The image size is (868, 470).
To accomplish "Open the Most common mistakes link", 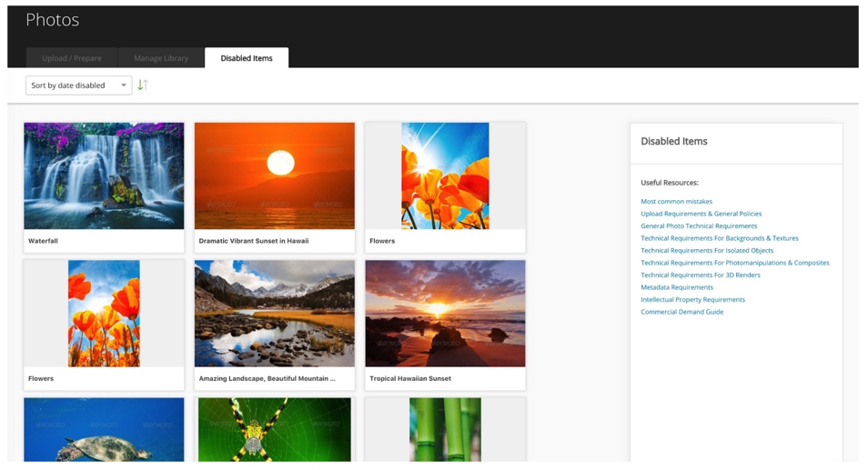I will pos(676,202).
